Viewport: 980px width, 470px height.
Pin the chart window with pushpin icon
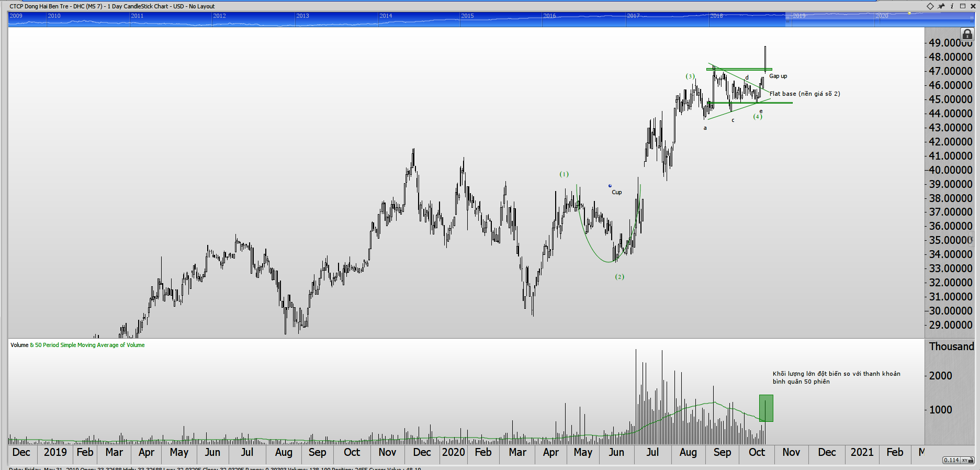tap(941, 6)
